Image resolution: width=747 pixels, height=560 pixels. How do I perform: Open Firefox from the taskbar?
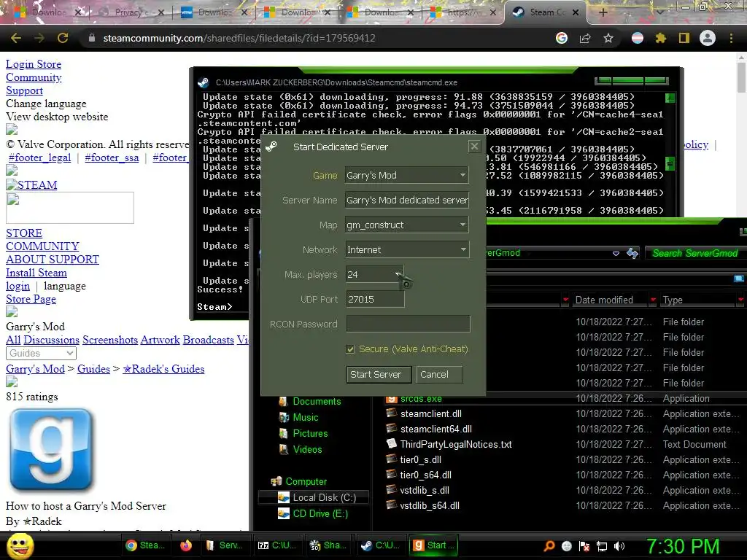point(186,545)
